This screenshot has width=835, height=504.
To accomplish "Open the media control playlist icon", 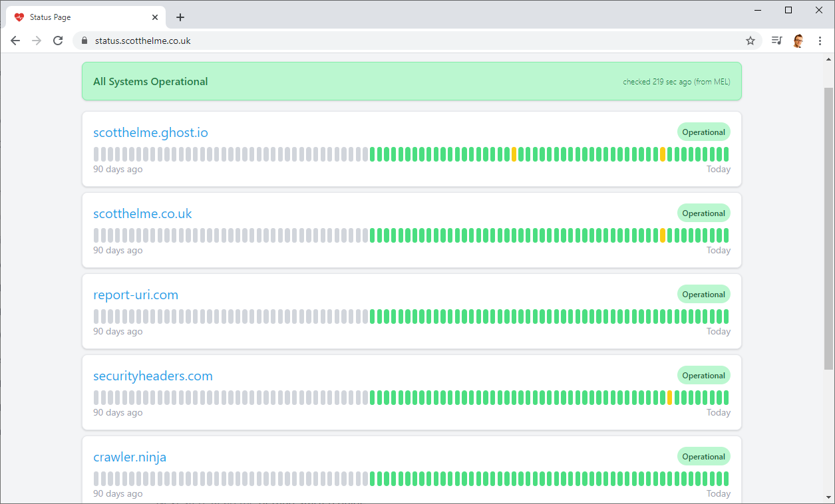I will [x=776, y=41].
